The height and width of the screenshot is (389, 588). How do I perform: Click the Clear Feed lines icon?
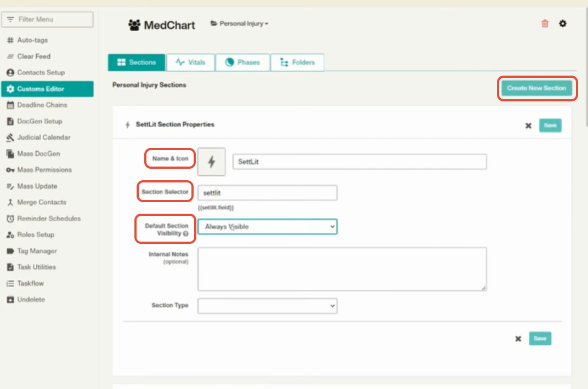click(10, 56)
